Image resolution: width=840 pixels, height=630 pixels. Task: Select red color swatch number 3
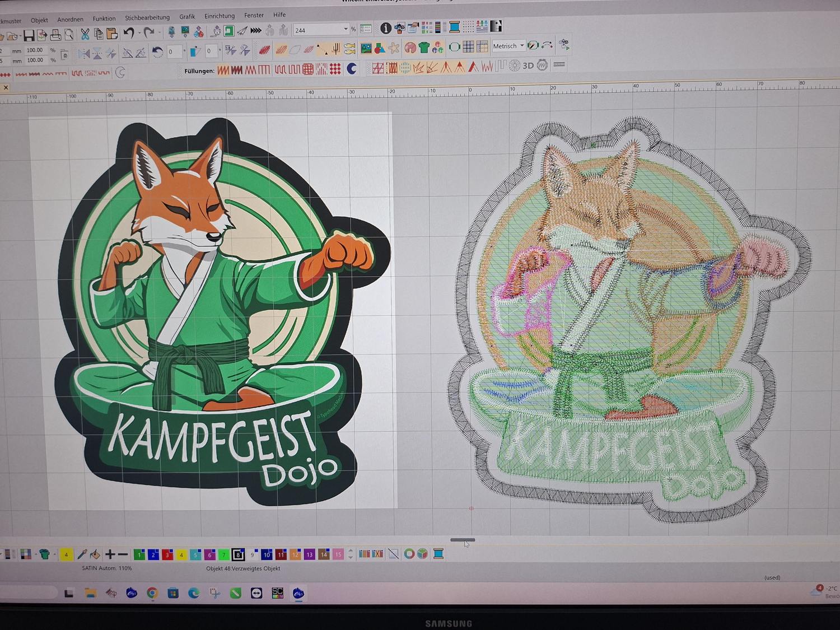[x=167, y=554]
